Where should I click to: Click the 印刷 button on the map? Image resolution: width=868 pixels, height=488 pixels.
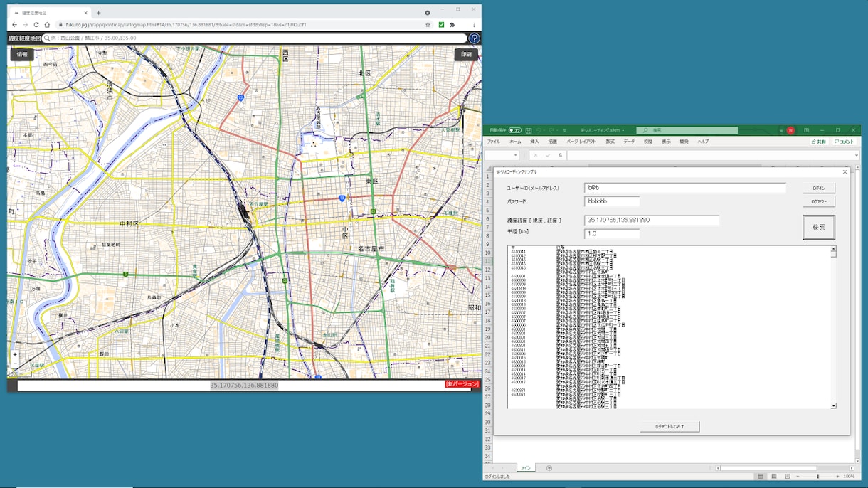coord(466,55)
